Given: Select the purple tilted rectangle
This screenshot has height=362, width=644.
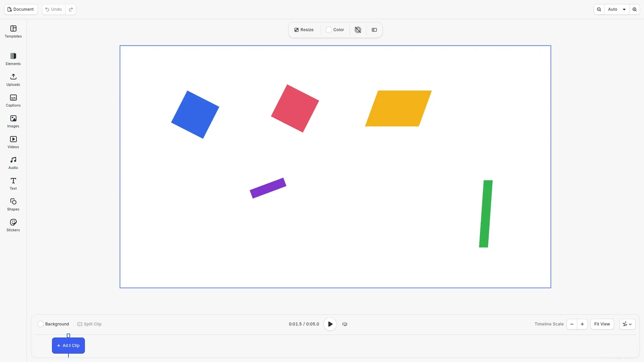Looking at the screenshot, I should click(268, 188).
